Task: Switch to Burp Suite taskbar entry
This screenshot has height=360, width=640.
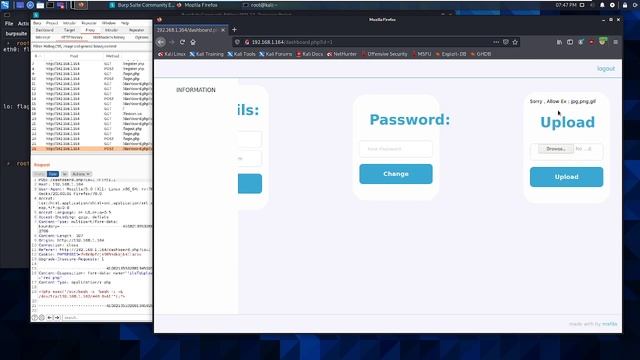Action: coord(141,5)
